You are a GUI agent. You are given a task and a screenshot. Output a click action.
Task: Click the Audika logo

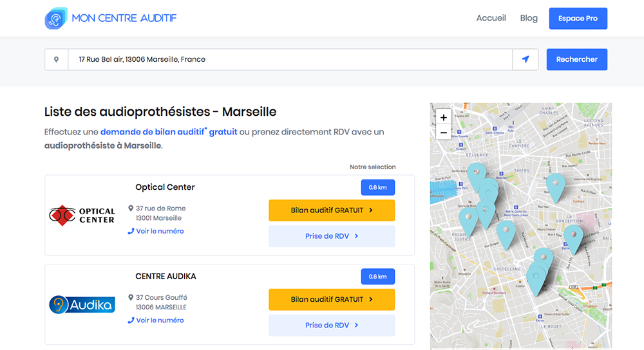(82, 304)
